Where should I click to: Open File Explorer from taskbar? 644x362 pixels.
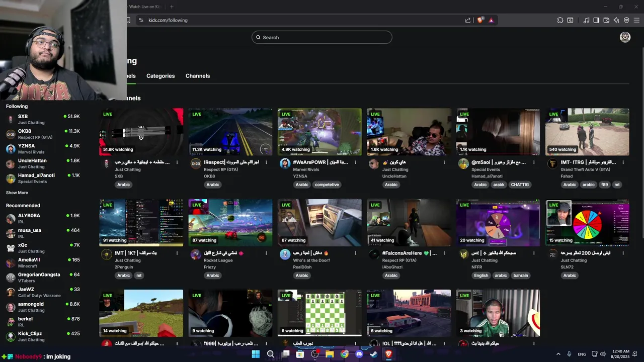pyautogui.click(x=330, y=354)
